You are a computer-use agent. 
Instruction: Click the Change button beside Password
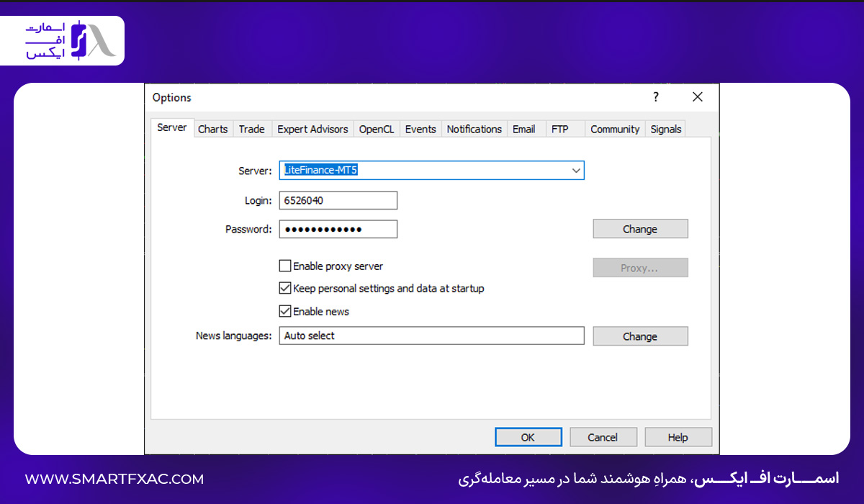coord(640,229)
